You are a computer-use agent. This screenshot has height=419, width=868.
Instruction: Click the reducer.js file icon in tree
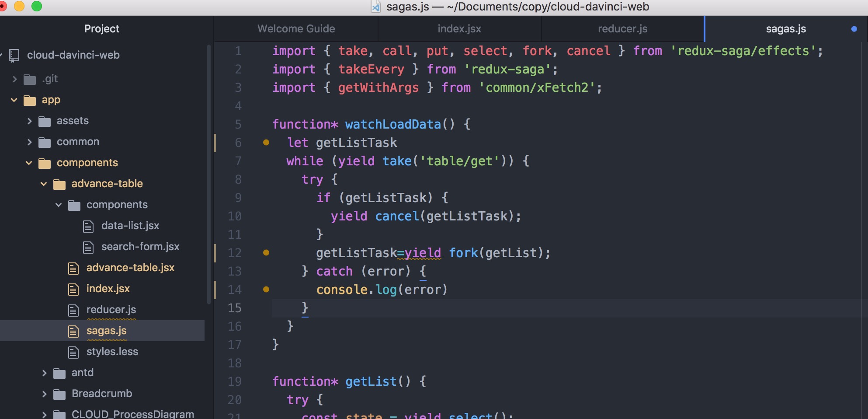click(73, 310)
